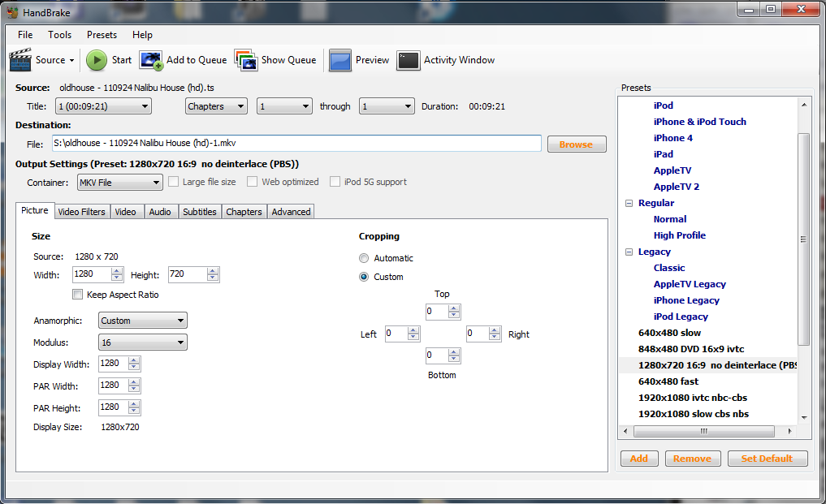826x504 pixels.
Task: Click the Display Width stepper field
Action: (x=119, y=364)
